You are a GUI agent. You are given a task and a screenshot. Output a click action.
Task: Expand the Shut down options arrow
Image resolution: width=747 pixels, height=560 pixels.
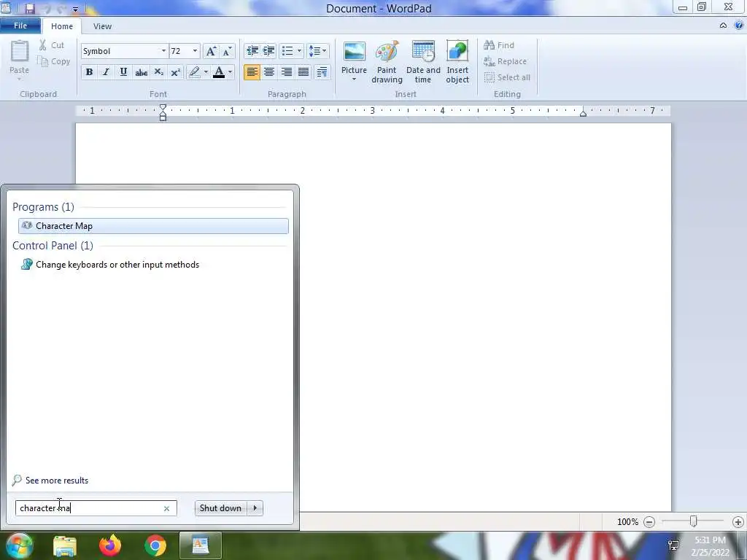pyautogui.click(x=255, y=508)
